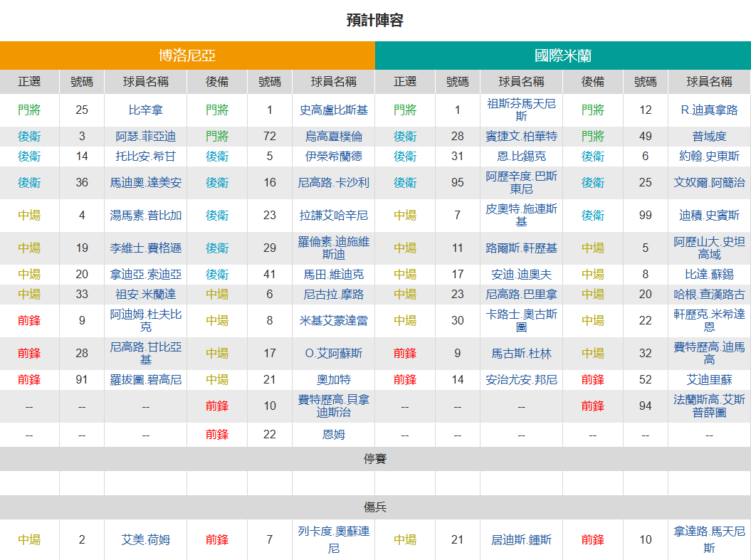Open player 祖安.米蘭達
This screenshot has height=560, width=751.
pos(146,295)
